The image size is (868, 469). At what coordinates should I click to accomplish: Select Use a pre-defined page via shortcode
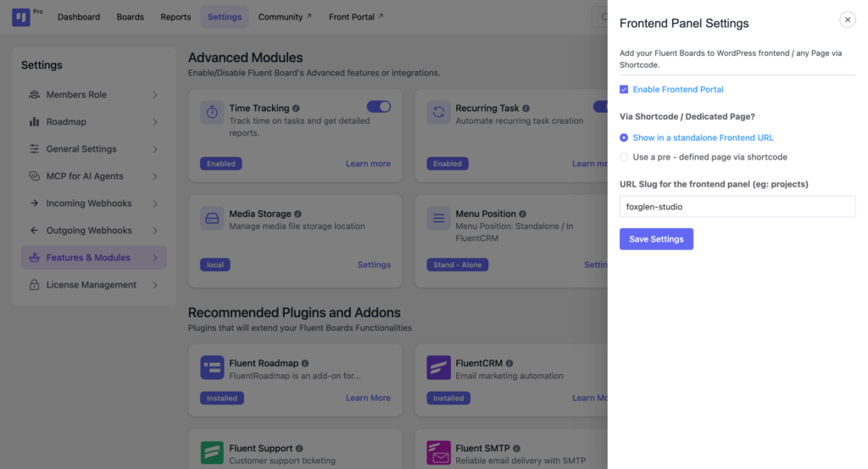[624, 157]
